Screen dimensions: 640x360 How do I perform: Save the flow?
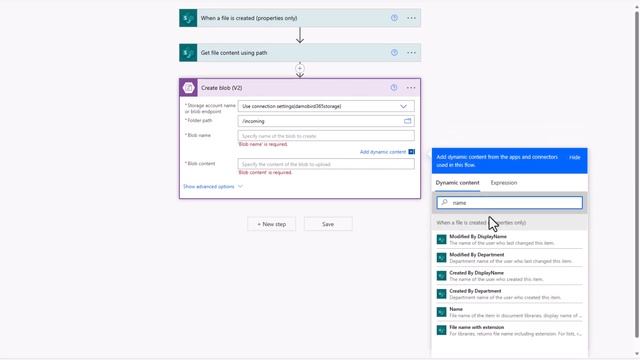tap(328, 224)
